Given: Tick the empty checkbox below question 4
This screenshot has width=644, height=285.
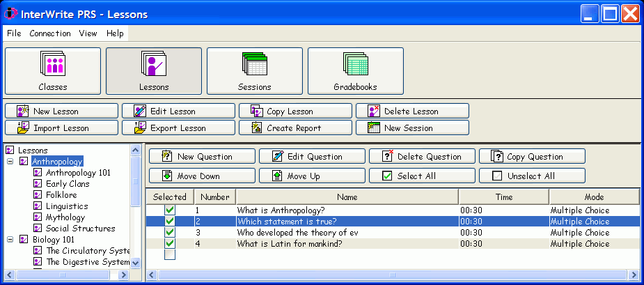Looking at the screenshot, I should pos(170,254).
